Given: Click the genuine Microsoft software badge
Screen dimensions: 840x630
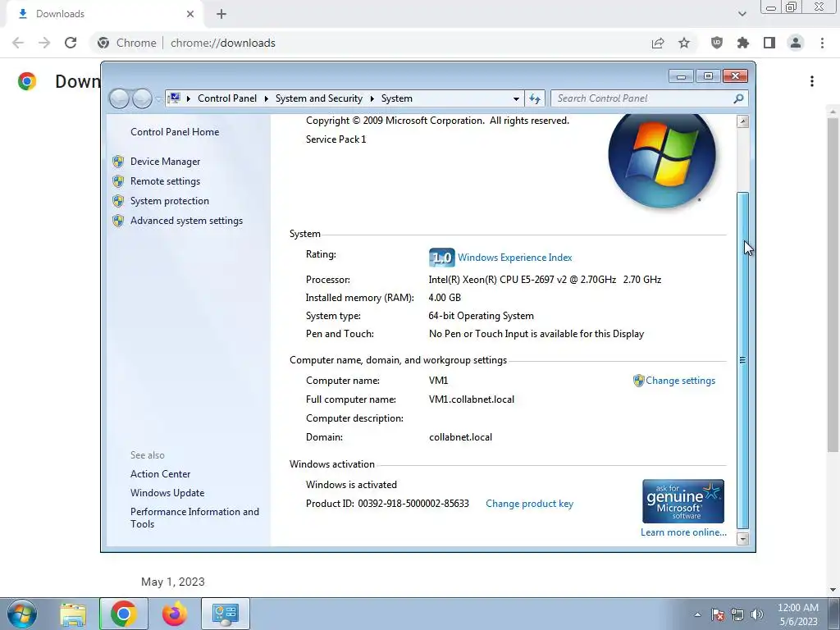Looking at the screenshot, I should click(683, 501).
